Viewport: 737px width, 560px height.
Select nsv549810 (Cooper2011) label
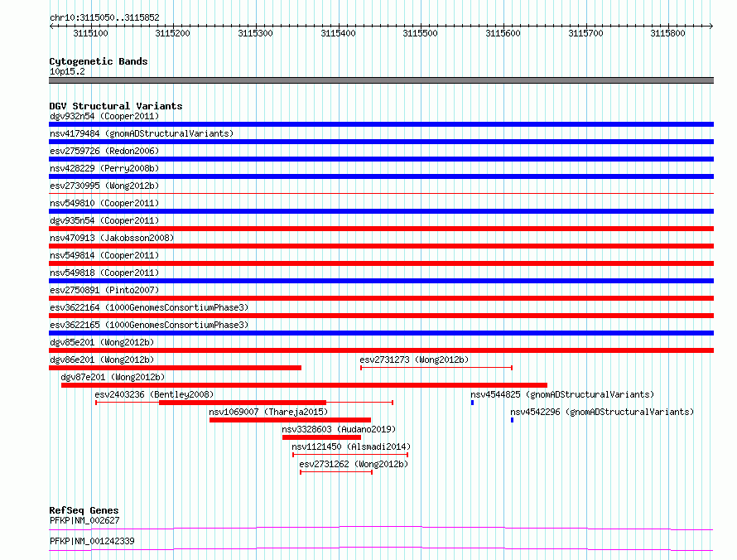click(104, 203)
